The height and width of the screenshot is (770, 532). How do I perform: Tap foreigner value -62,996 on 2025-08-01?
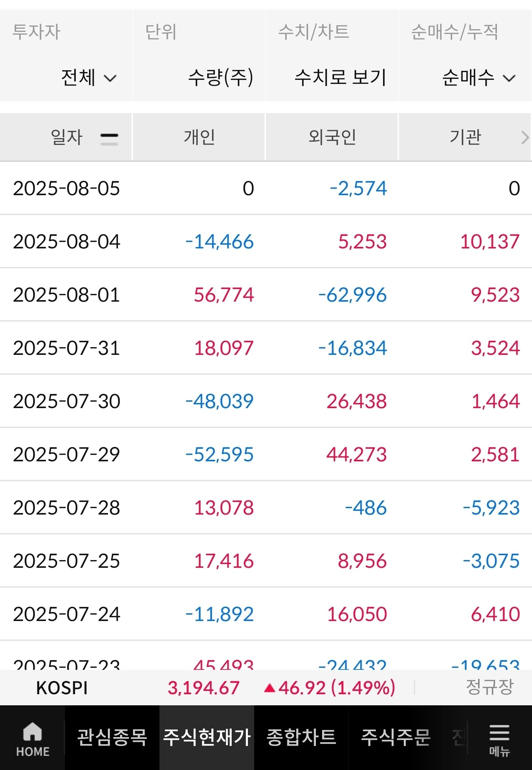coord(352,295)
